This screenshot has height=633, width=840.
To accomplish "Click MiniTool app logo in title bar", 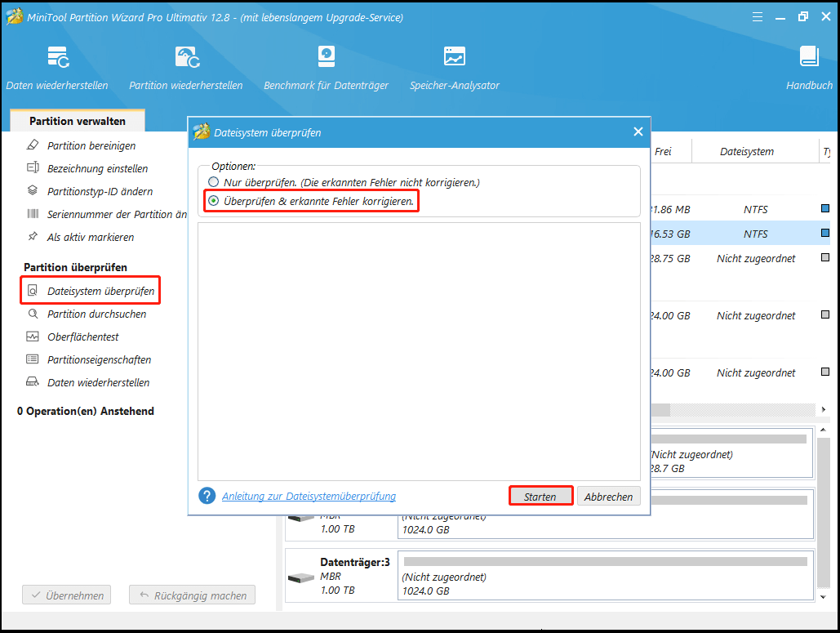I will click(x=15, y=16).
